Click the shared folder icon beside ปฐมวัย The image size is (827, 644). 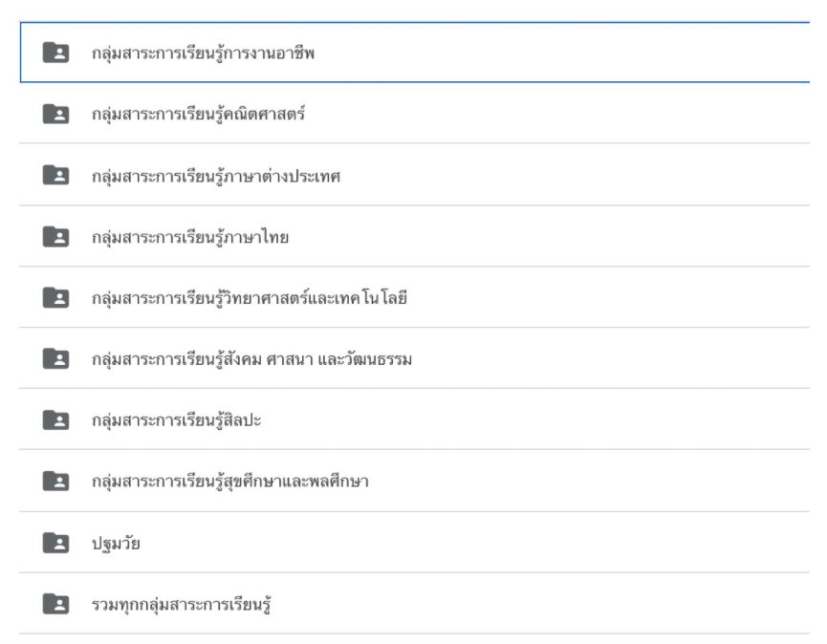55,542
